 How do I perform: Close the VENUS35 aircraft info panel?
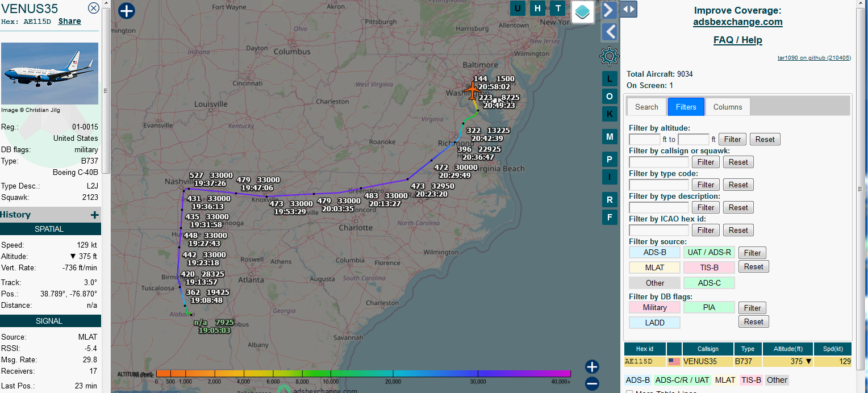pos(94,8)
